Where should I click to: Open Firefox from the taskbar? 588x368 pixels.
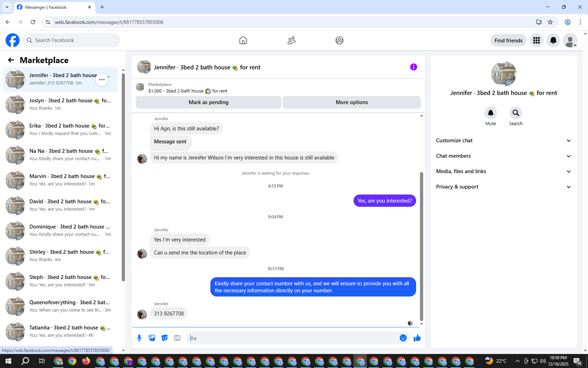[x=86, y=361]
